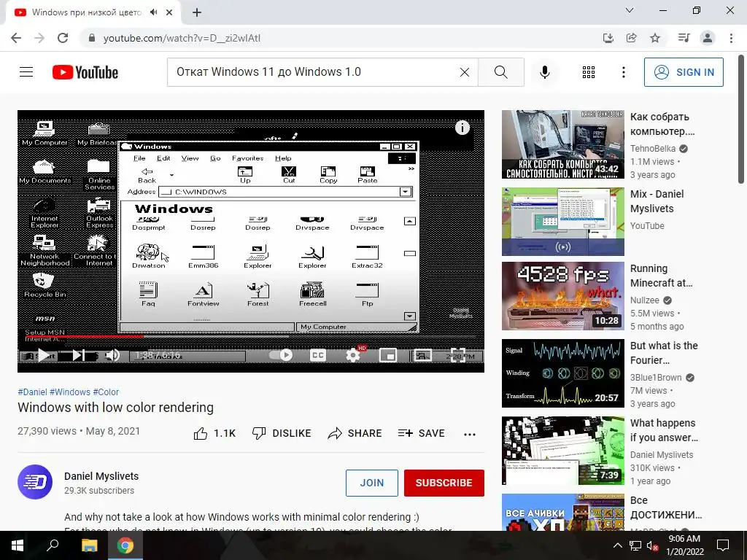Viewport: 747px width, 560px height.
Task: Open the Chrome profile avatar
Action: [708, 38]
